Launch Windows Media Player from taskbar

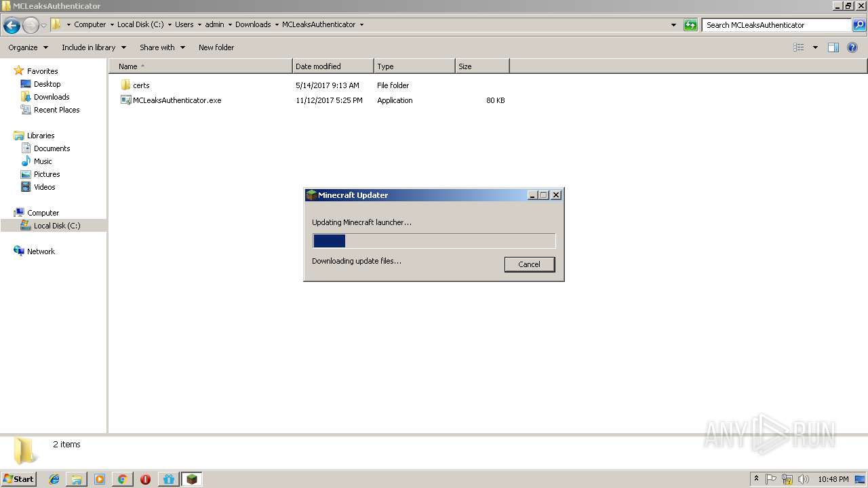[100, 479]
